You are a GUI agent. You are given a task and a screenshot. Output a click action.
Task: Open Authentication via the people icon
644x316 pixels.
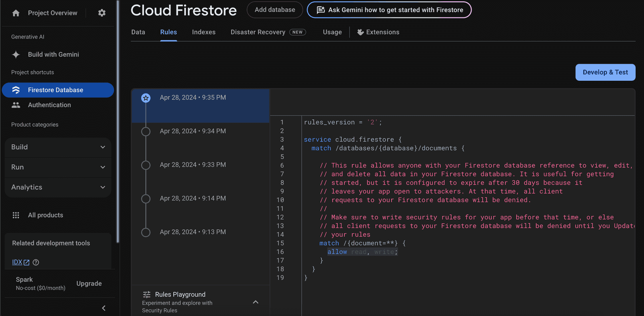pyautogui.click(x=16, y=105)
